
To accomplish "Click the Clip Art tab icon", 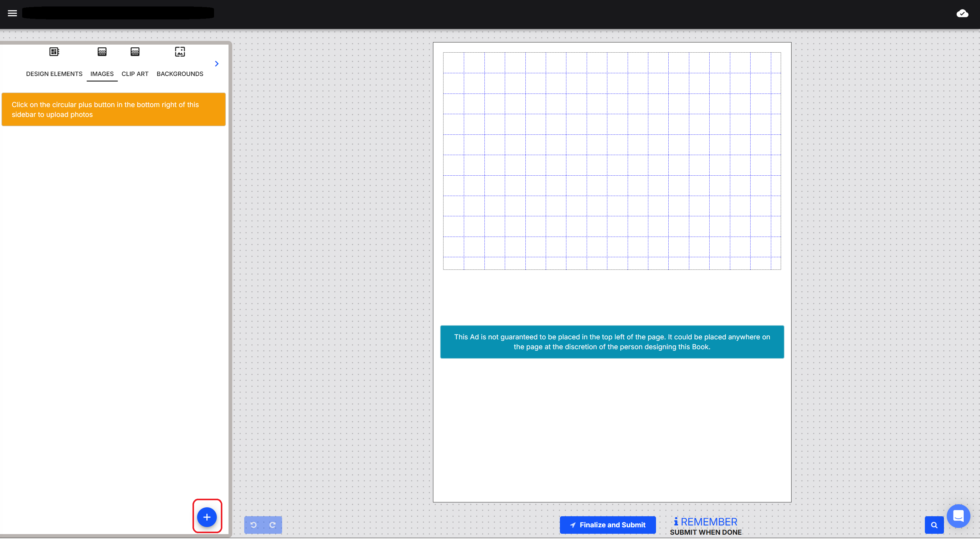I will coord(135,52).
